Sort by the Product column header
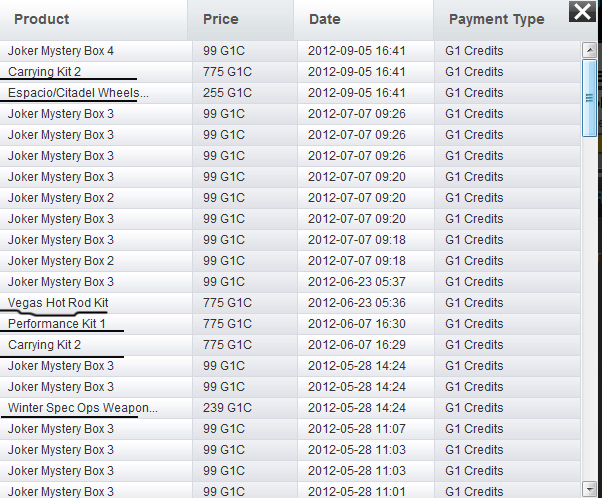 coord(41,19)
